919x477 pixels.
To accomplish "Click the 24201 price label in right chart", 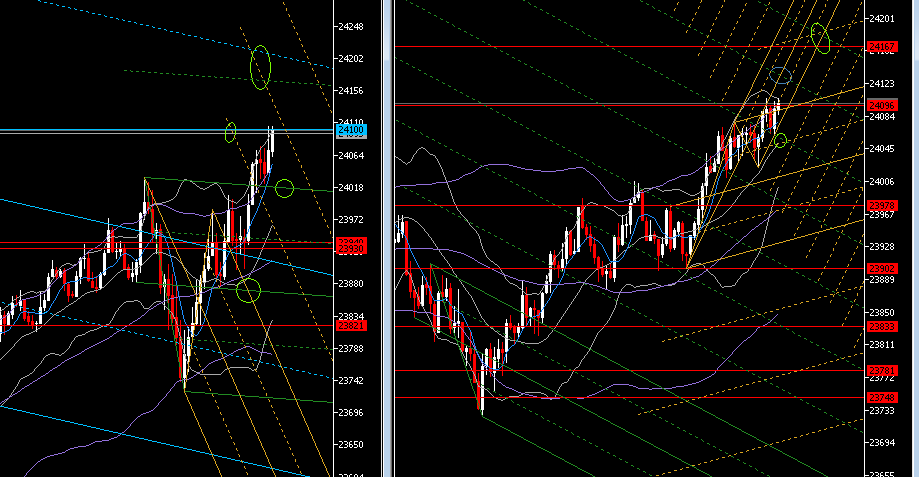I will (882, 19).
